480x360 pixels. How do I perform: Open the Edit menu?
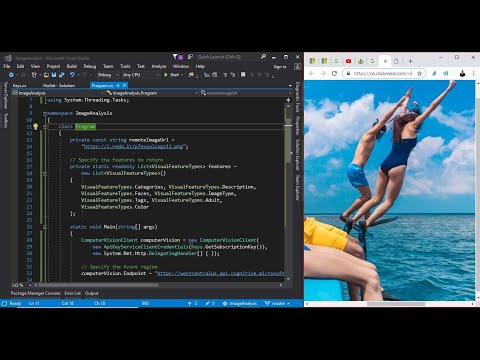(21, 66)
